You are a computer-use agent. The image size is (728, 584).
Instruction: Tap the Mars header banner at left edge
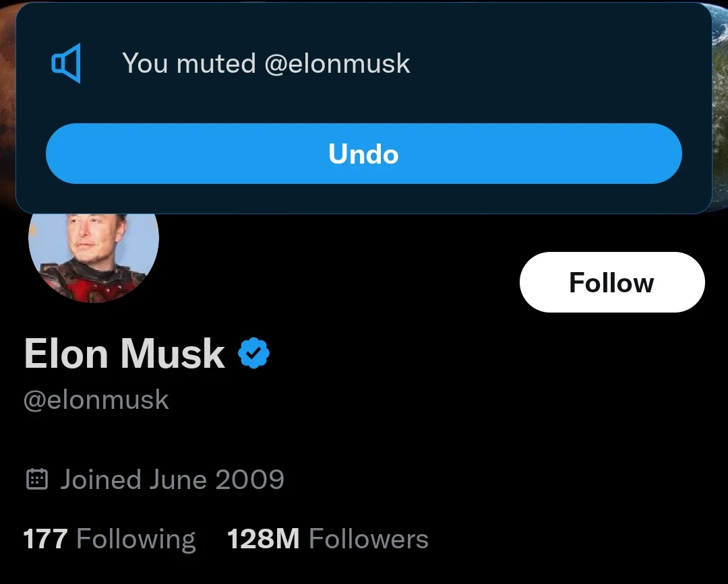tap(7, 101)
